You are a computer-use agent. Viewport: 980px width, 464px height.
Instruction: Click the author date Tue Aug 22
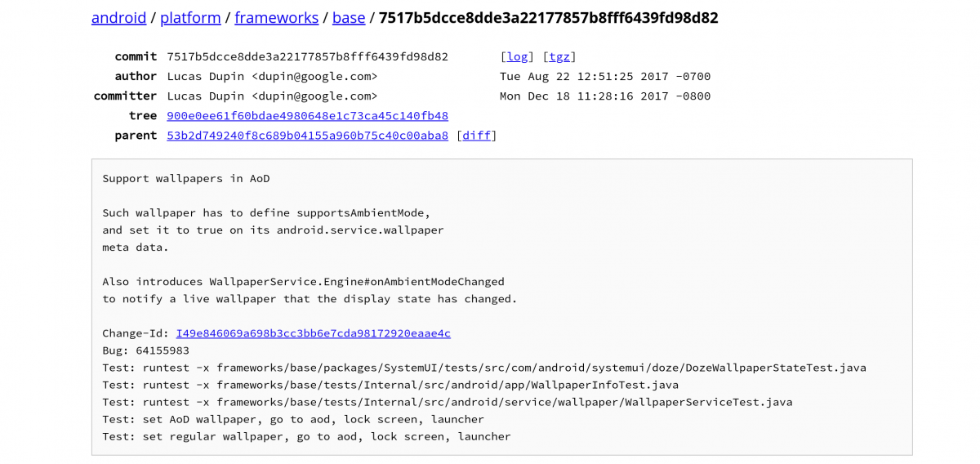click(605, 76)
